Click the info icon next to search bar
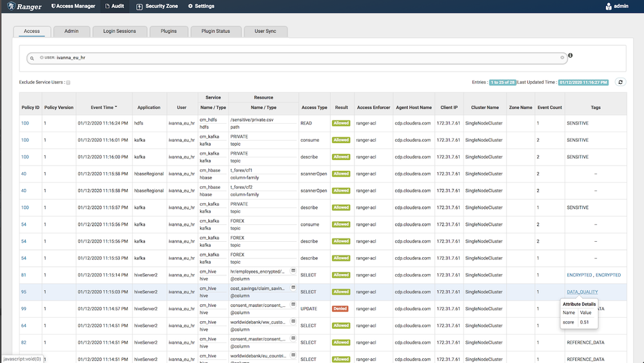This screenshot has width=644, height=363. [x=570, y=55]
